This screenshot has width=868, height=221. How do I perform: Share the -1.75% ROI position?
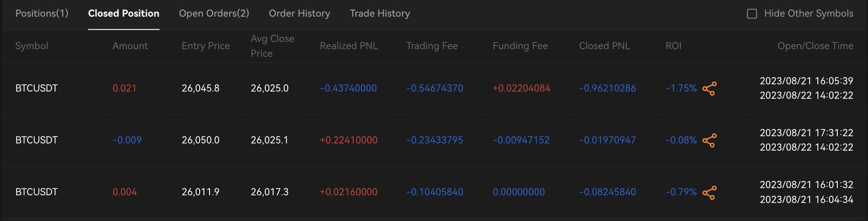pos(709,88)
